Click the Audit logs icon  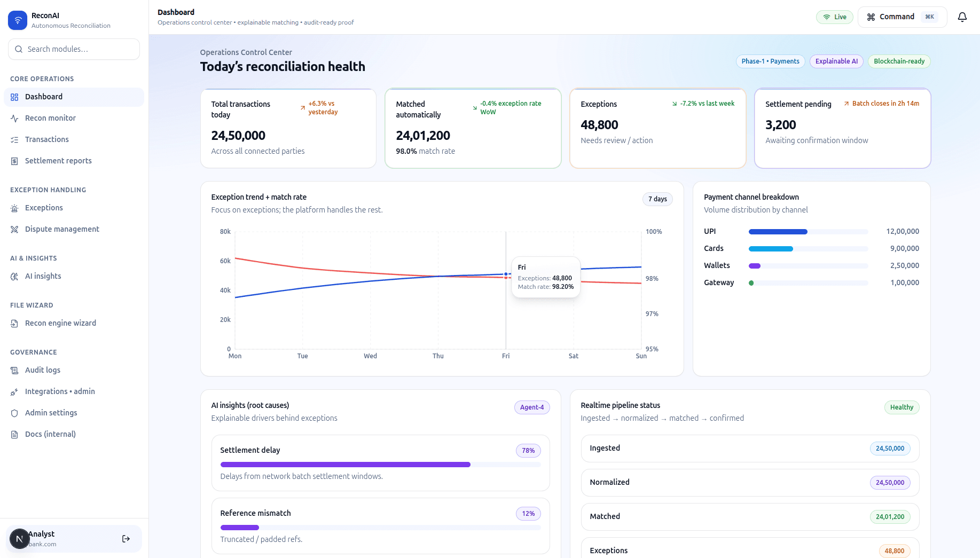tap(14, 371)
